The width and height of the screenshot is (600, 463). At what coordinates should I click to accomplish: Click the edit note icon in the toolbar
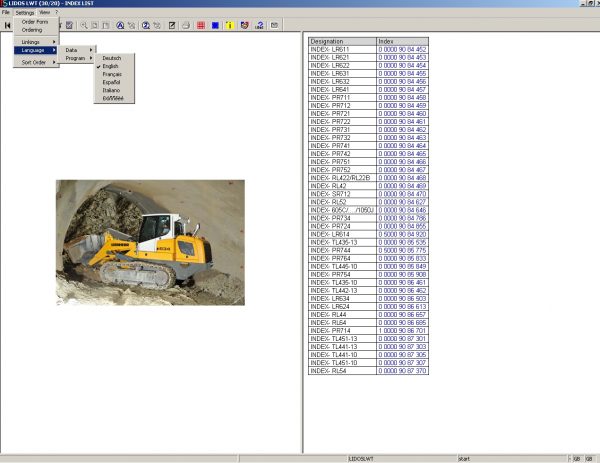(x=171, y=24)
